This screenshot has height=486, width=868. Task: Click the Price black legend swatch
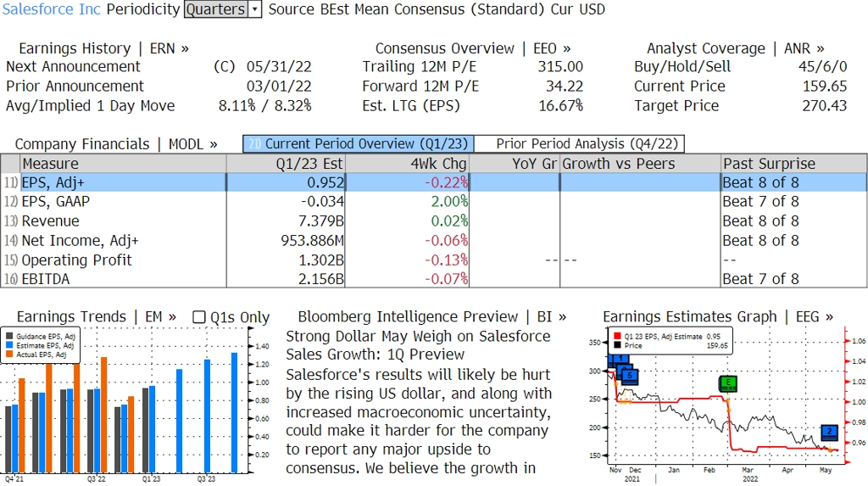(x=617, y=345)
